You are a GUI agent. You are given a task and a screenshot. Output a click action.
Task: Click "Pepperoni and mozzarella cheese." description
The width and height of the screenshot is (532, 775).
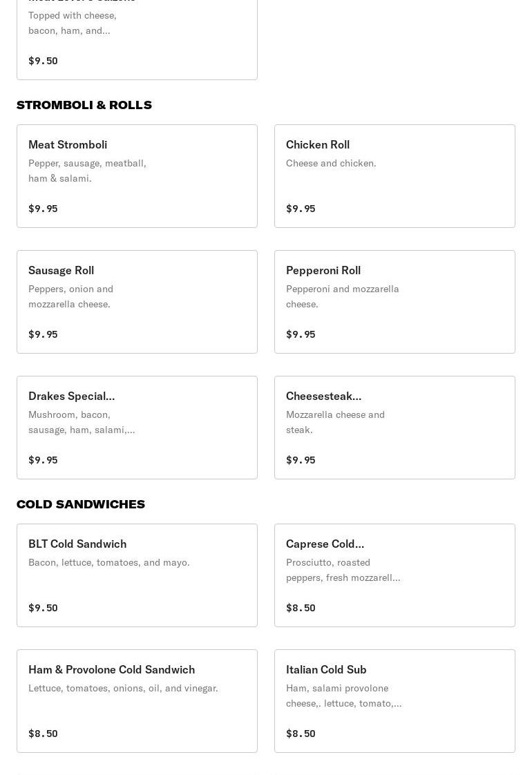click(342, 296)
